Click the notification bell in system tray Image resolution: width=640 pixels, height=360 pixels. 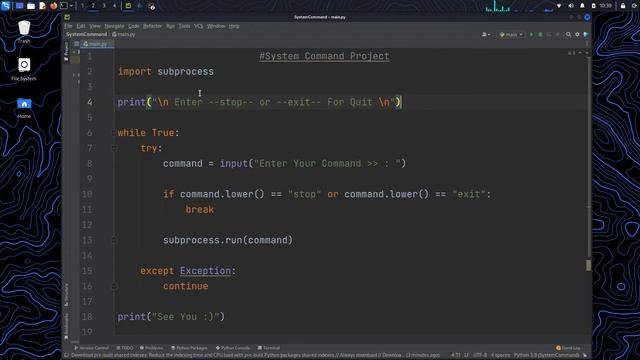(x=582, y=6)
